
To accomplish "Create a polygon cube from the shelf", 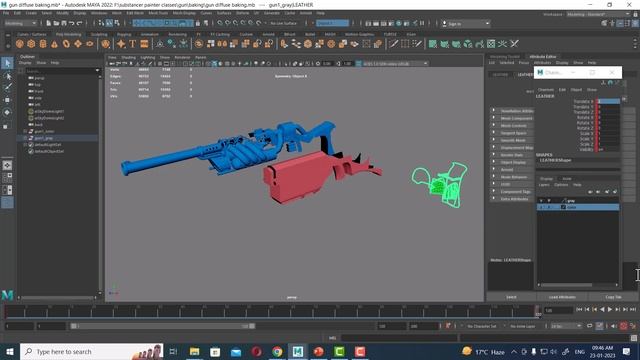I will [x=31, y=44].
